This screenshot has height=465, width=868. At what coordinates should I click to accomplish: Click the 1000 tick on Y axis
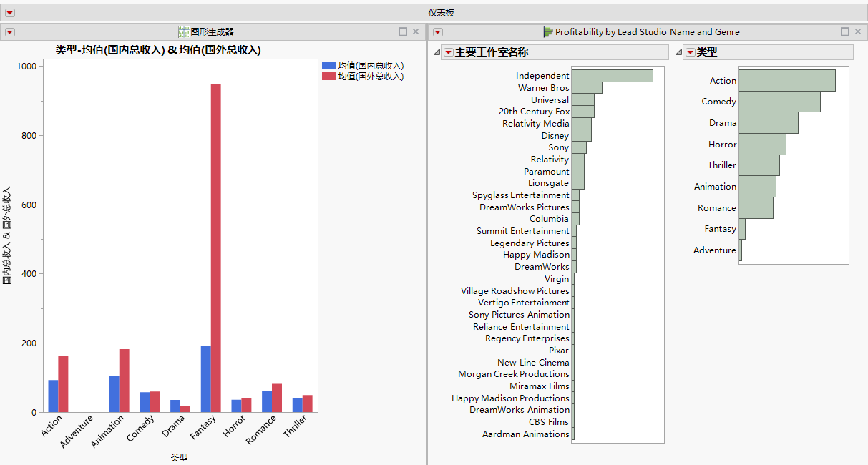(x=27, y=66)
